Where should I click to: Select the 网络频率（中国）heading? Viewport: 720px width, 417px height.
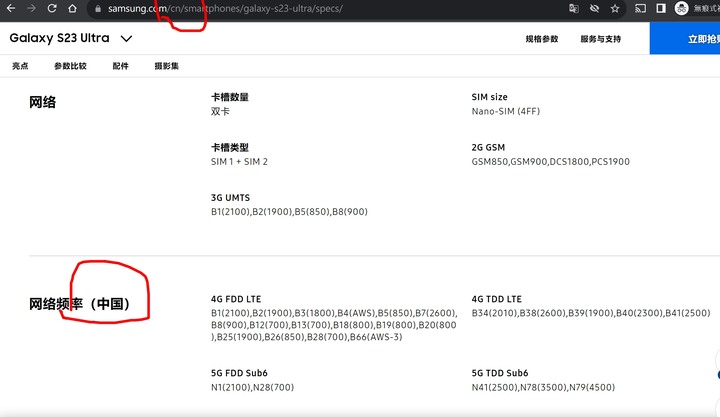[x=79, y=304]
